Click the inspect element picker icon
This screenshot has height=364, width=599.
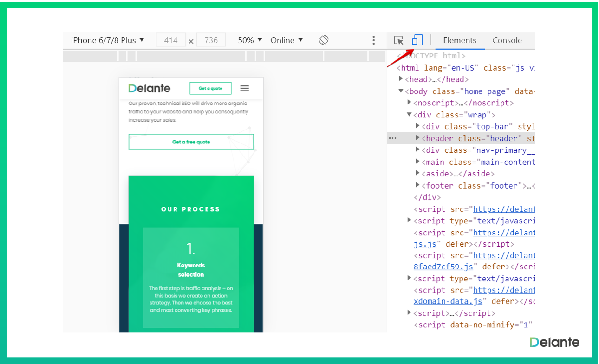(398, 40)
